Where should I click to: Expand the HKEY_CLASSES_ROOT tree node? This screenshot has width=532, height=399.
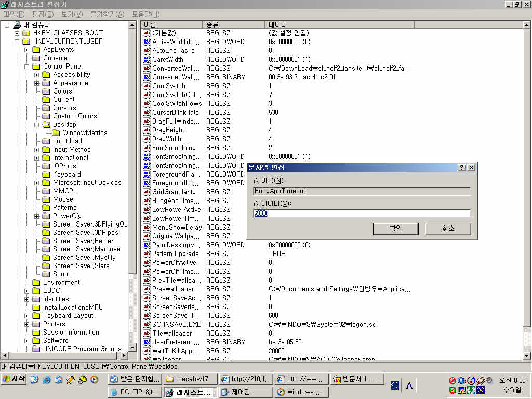(17, 33)
